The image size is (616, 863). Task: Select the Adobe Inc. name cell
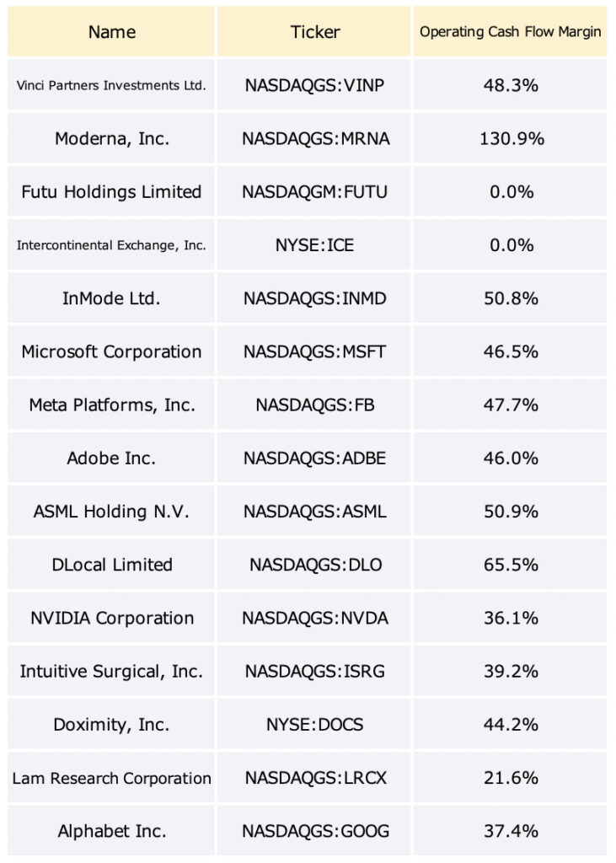111,458
